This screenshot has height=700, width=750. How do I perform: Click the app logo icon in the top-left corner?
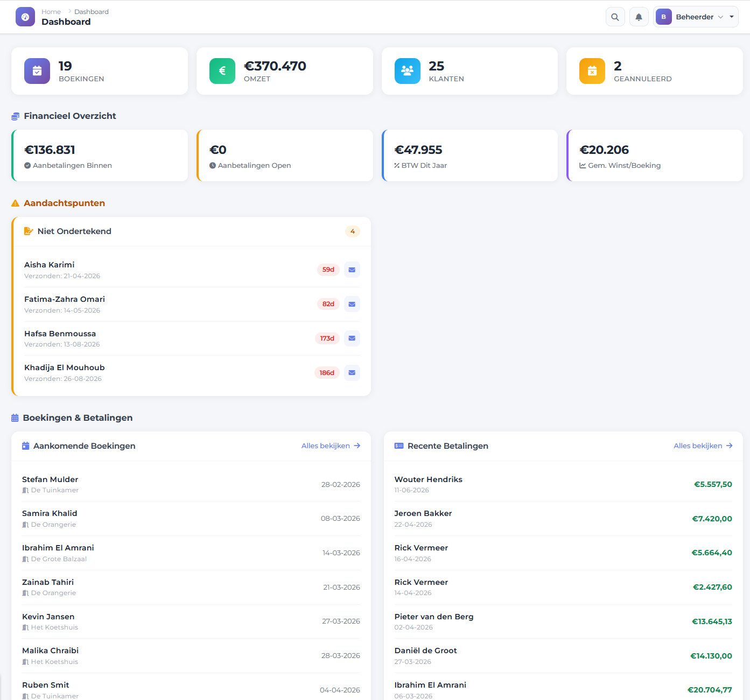(25, 17)
